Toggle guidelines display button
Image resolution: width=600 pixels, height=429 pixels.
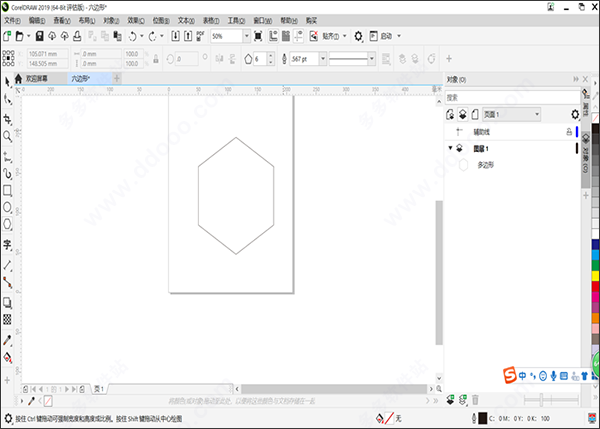(298, 36)
